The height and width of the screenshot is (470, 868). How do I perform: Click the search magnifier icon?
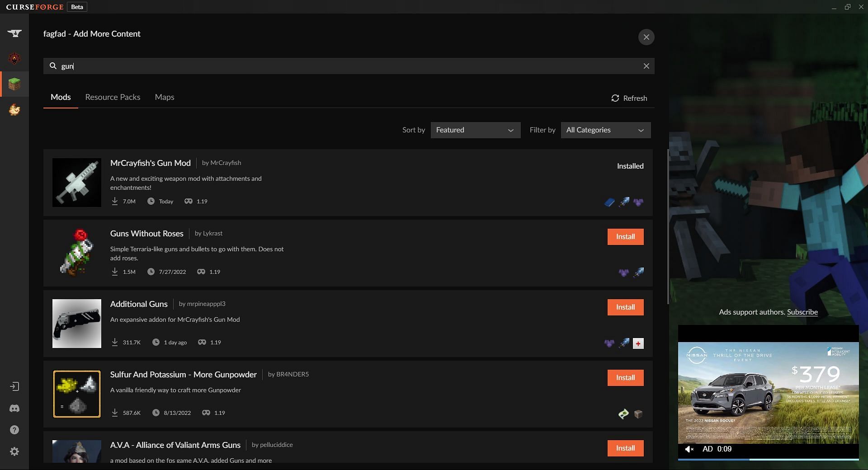tap(53, 66)
